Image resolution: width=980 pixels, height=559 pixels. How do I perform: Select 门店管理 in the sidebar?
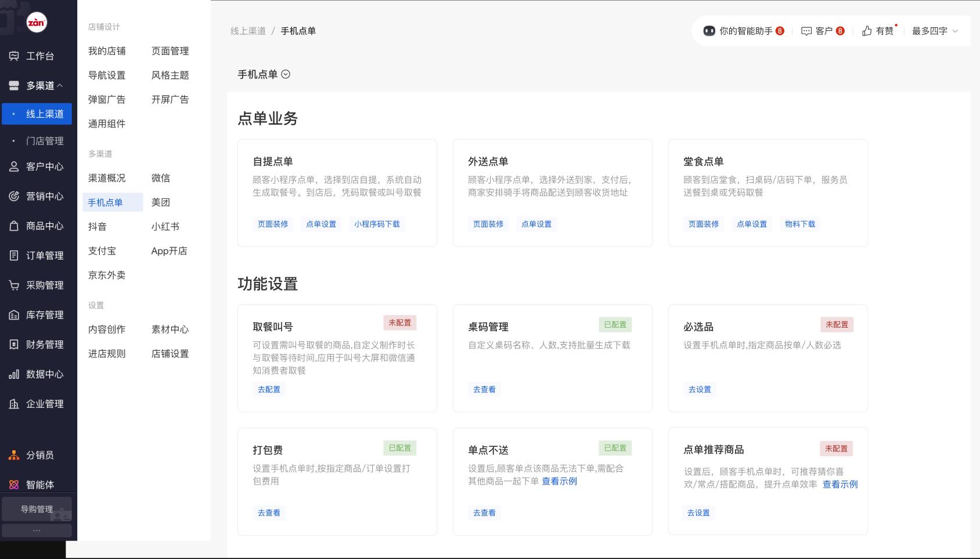click(x=45, y=141)
